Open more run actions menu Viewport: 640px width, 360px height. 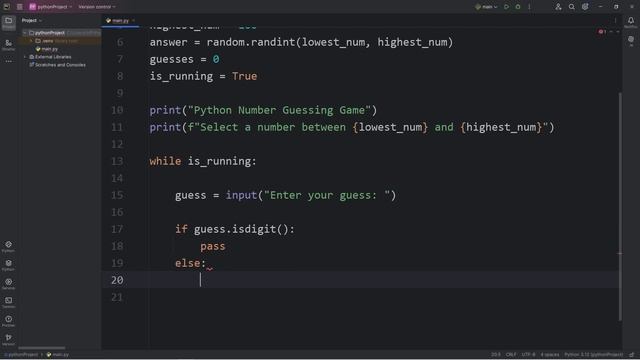pos(529,7)
